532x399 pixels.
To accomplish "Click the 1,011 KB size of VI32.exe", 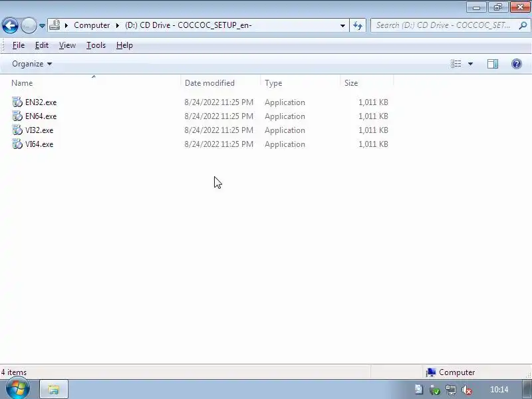I will [373, 130].
